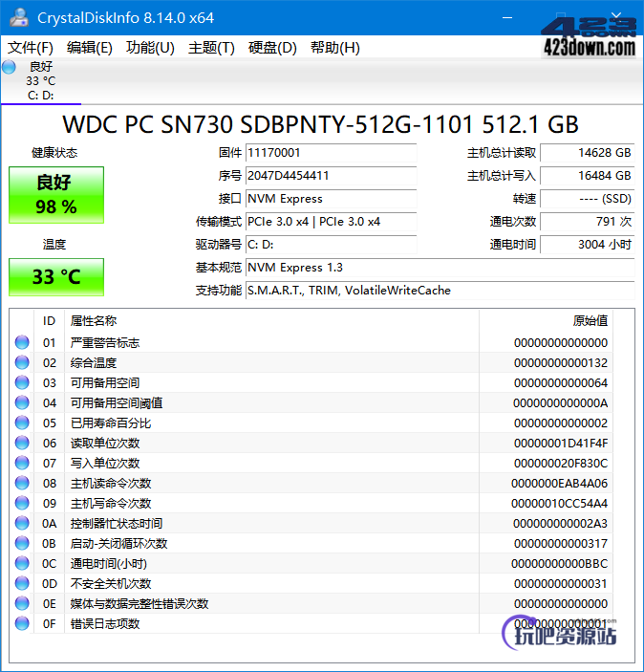The image size is (644, 672).
Task: Click rotation rate value ---- (SSD)
Action: (x=587, y=199)
